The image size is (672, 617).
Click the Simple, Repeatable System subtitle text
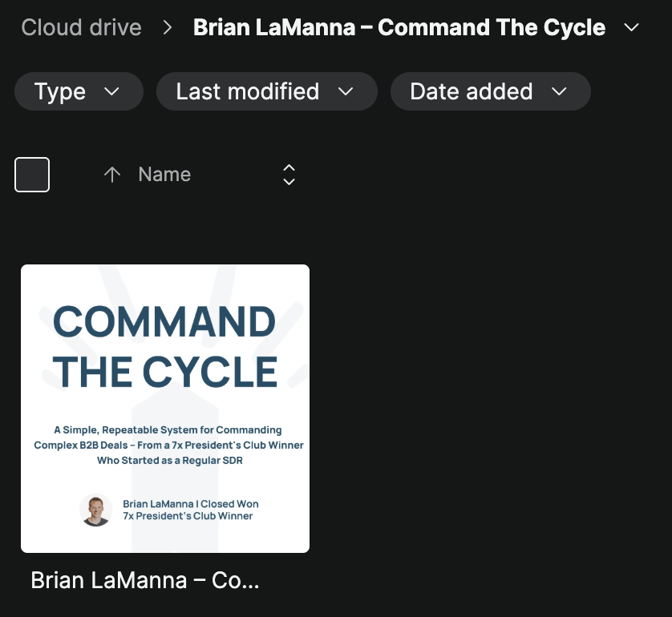(x=169, y=445)
